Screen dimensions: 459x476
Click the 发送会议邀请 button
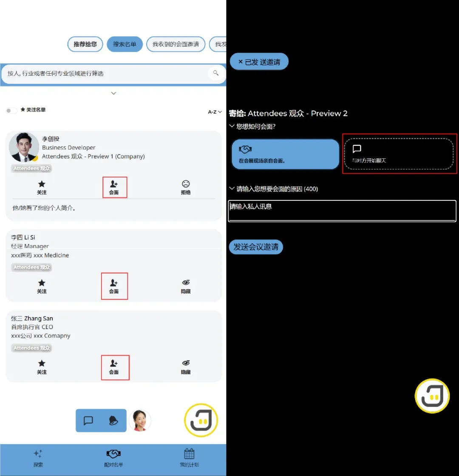coord(256,247)
